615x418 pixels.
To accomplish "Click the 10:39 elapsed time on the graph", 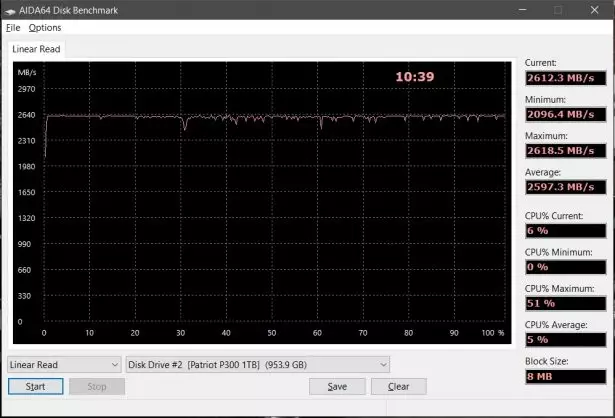I will (413, 76).
